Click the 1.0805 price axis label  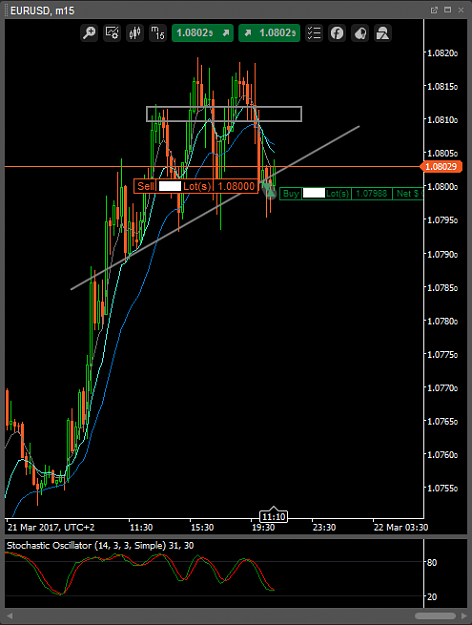coord(442,153)
